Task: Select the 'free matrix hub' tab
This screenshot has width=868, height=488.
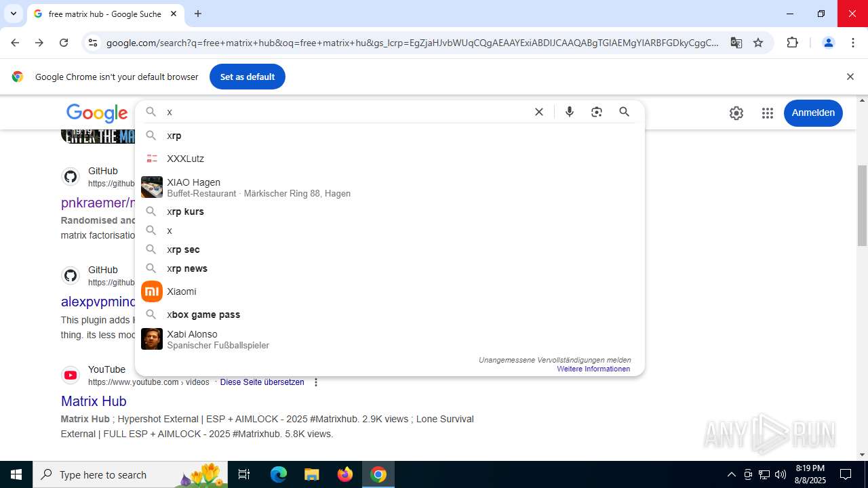Action: (105, 14)
